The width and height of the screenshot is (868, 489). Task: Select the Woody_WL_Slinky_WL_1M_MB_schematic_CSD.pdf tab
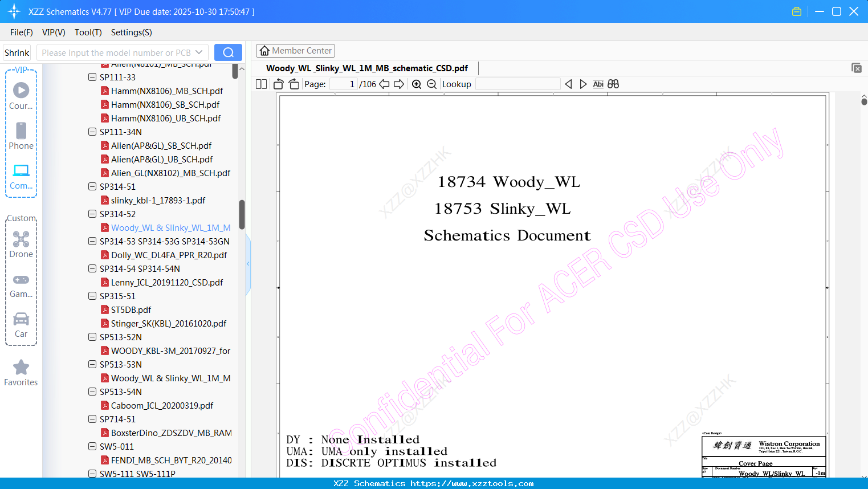pyautogui.click(x=367, y=68)
